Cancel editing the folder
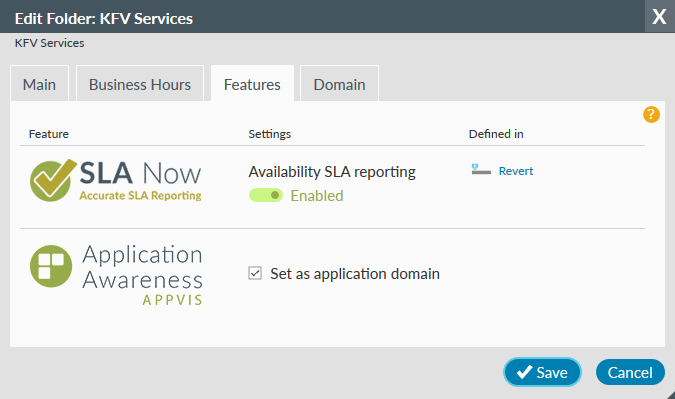 pos(630,372)
